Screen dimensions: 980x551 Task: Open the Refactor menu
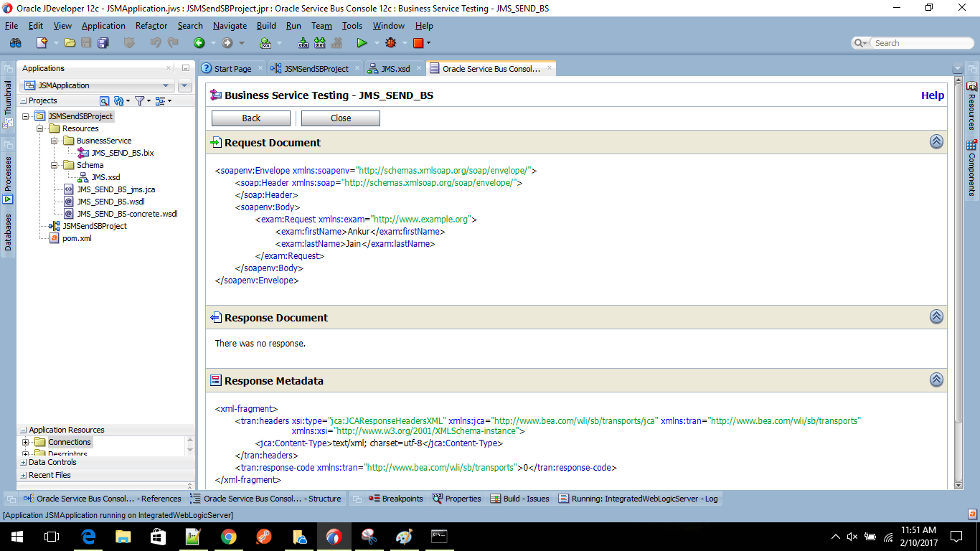tap(151, 26)
